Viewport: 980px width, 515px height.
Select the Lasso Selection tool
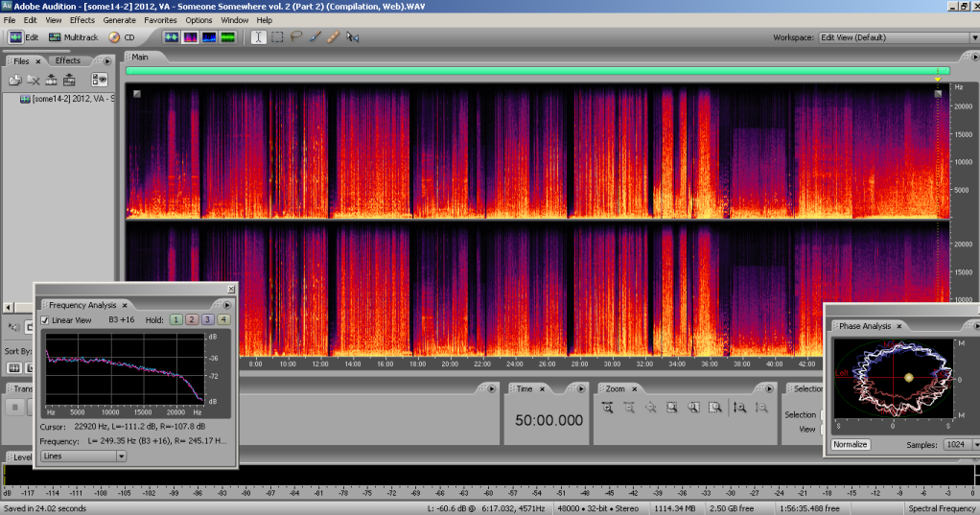295,37
